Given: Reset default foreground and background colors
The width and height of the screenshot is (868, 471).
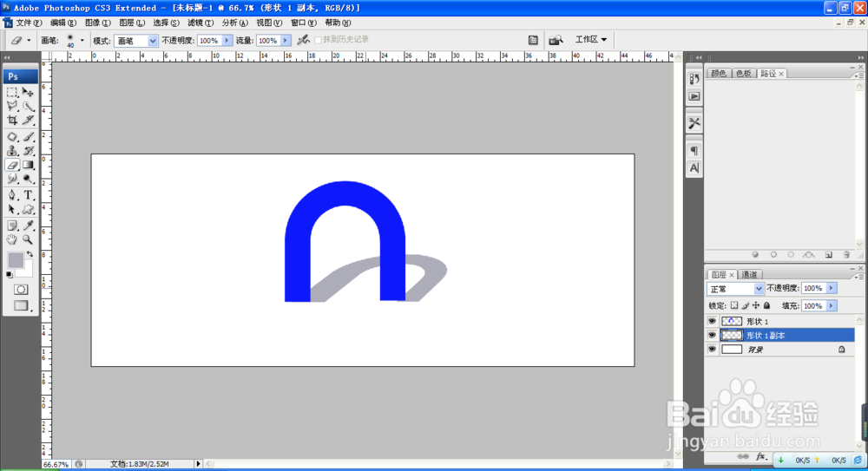Looking at the screenshot, I should coord(10,274).
